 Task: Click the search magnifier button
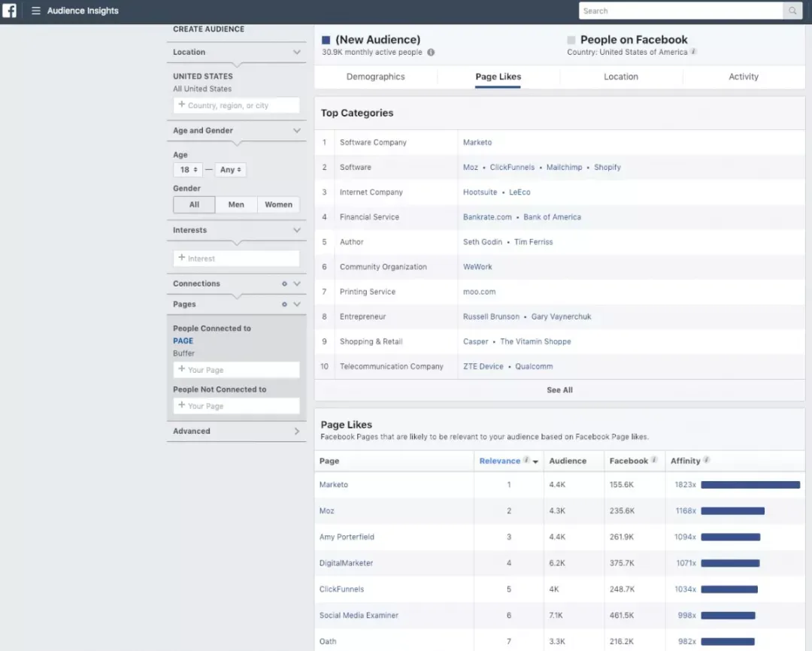792,11
